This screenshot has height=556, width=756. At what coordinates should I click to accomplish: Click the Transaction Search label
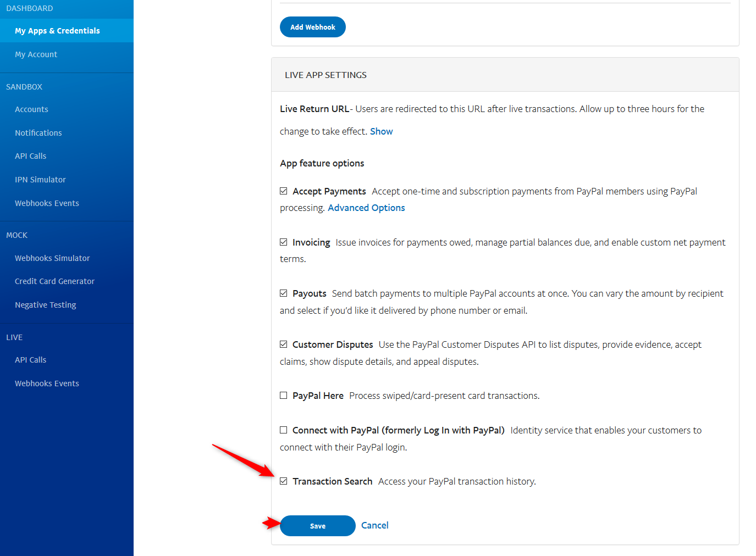[x=333, y=481]
